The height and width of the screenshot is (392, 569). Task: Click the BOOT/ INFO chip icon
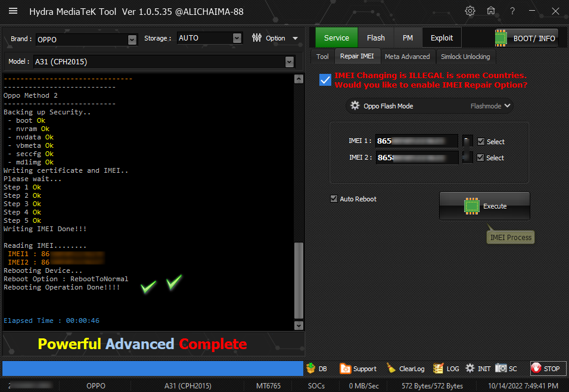(500, 38)
